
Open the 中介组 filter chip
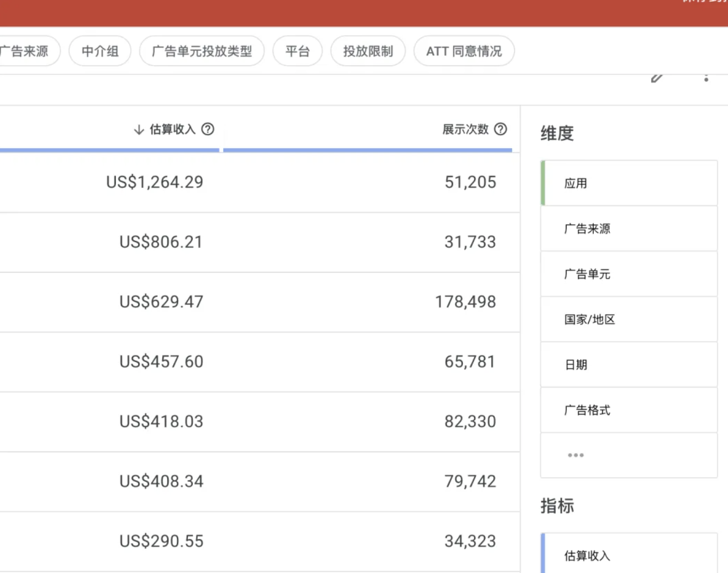[100, 51]
